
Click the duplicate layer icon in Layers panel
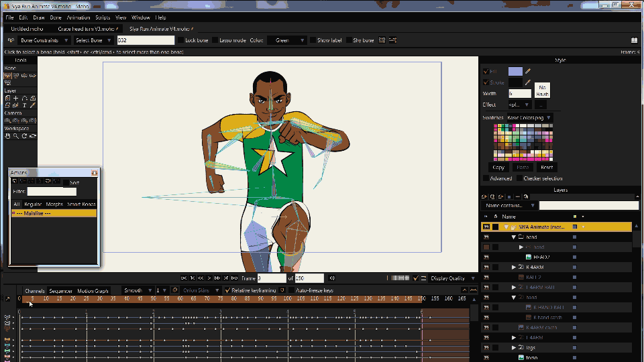(492, 197)
